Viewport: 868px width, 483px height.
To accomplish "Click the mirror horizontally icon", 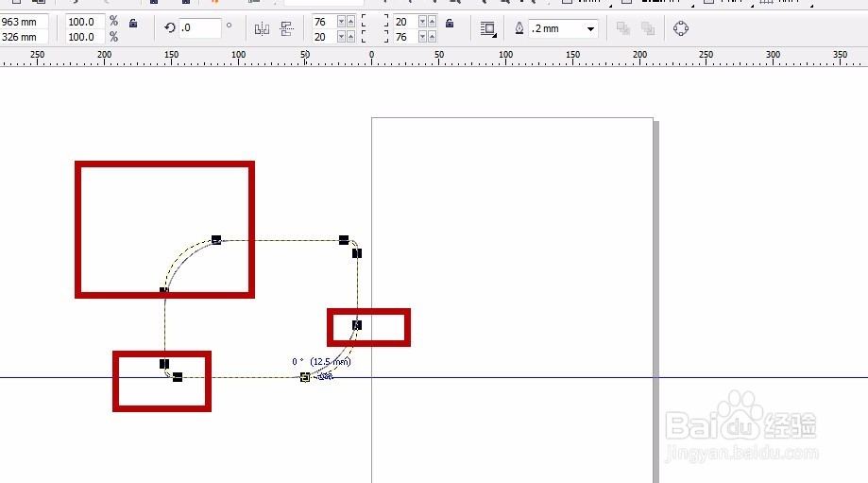I will pyautogui.click(x=262, y=28).
